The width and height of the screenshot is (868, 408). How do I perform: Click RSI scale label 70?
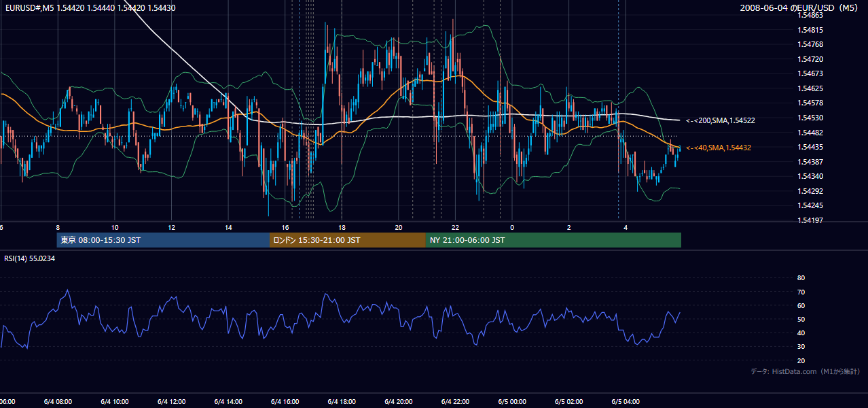(801, 292)
